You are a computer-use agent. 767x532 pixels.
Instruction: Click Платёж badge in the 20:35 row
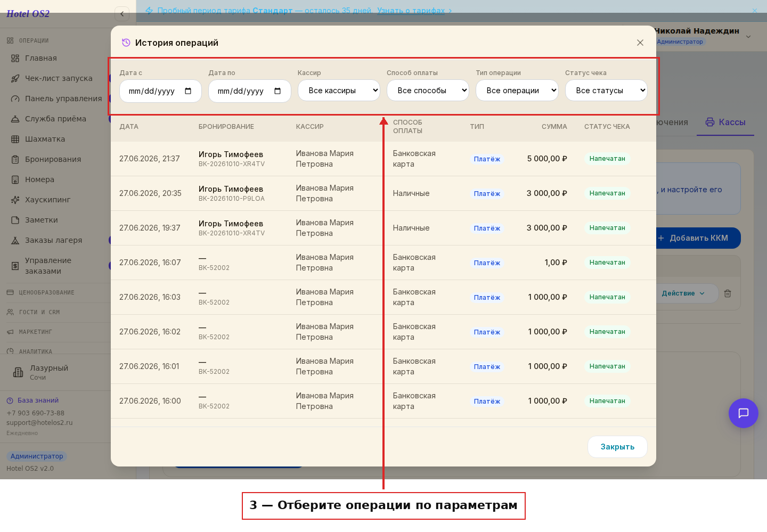(x=487, y=194)
